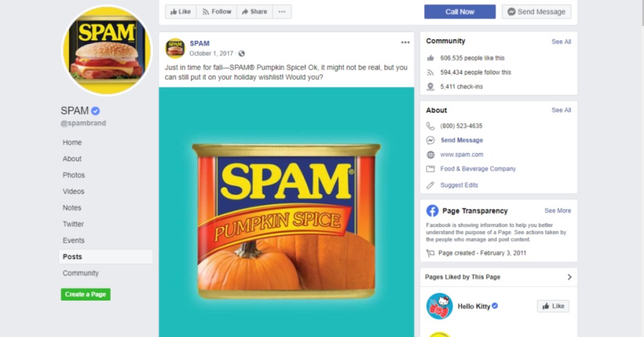Click the phone icon in About
The width and height of the screenshot is (644, 337).
(x=430, y=126)
